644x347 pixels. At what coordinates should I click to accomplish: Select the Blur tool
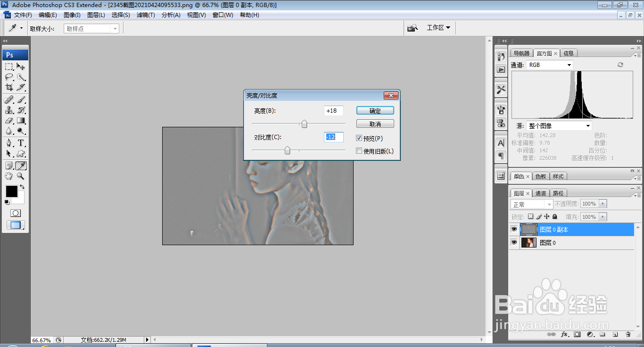point(9,131)
